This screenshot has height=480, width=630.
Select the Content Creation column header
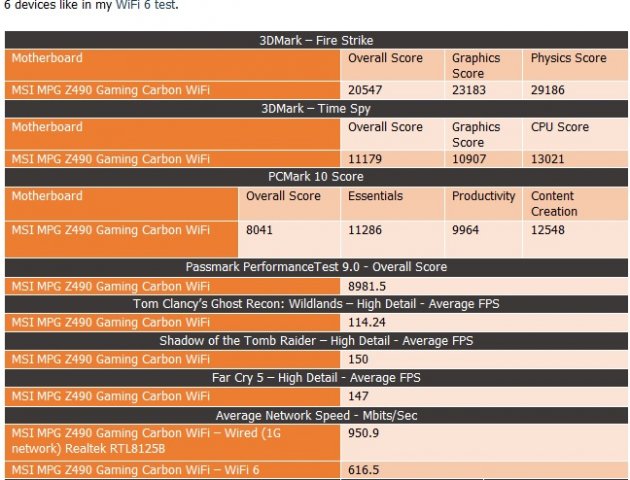(x=554, y=204)
